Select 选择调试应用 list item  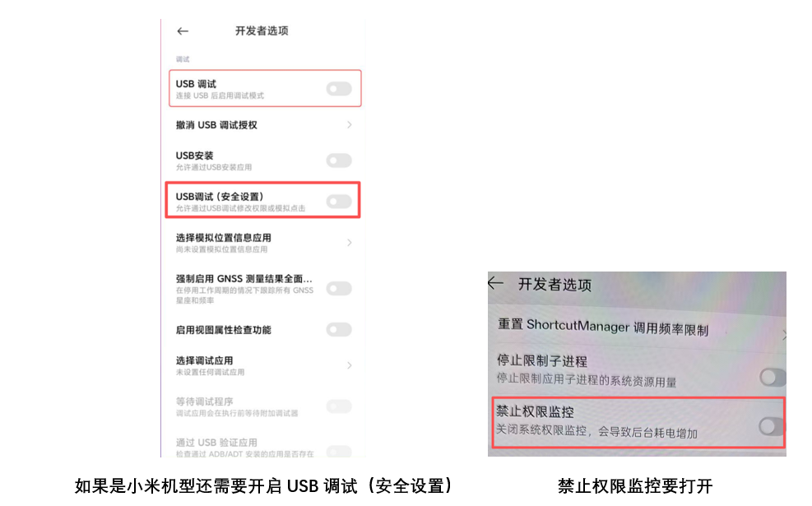coord(263,365)
